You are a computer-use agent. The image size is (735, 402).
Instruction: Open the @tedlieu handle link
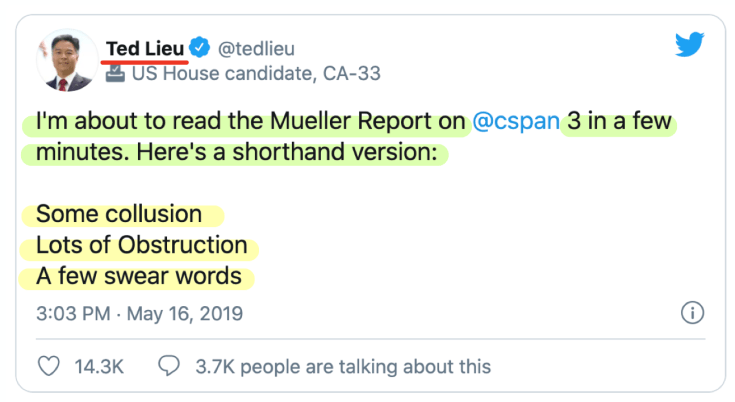(x=257, y=48)
